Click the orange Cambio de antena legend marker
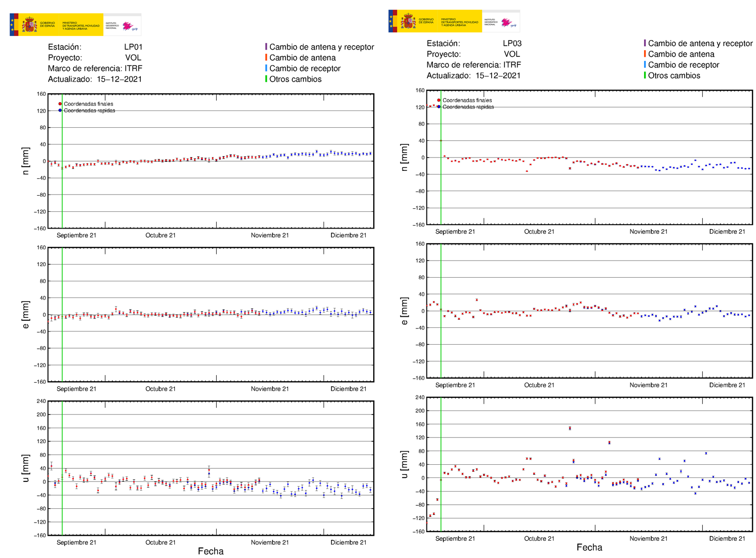 (266, 57)
